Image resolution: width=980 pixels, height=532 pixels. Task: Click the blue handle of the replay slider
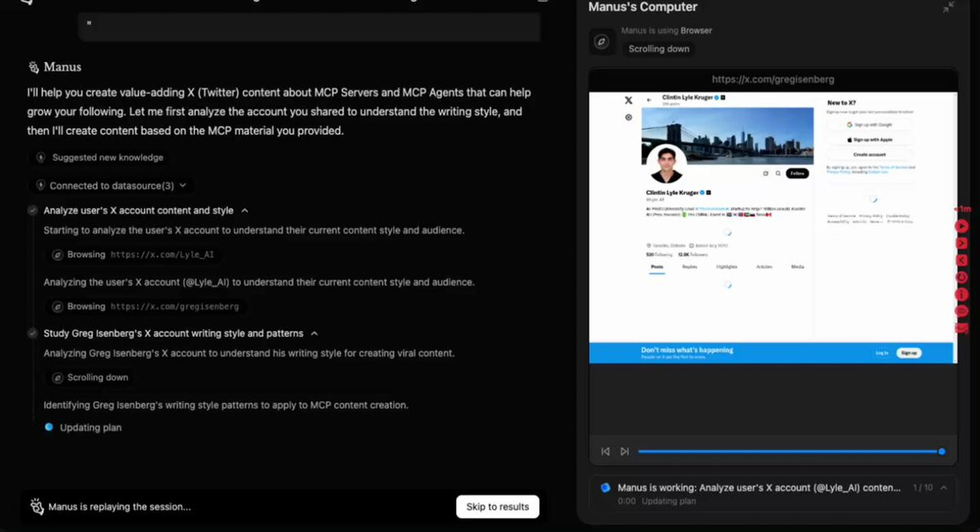point(942,451)
